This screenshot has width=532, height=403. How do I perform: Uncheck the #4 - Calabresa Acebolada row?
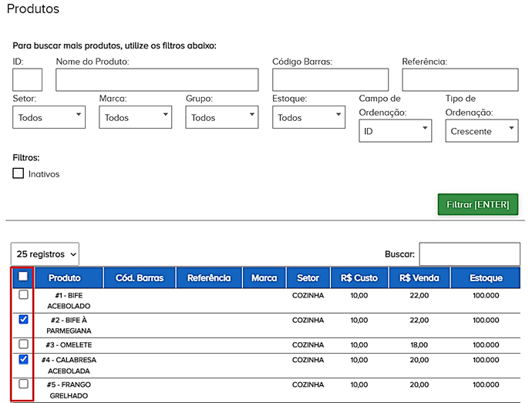click(23, 360)
